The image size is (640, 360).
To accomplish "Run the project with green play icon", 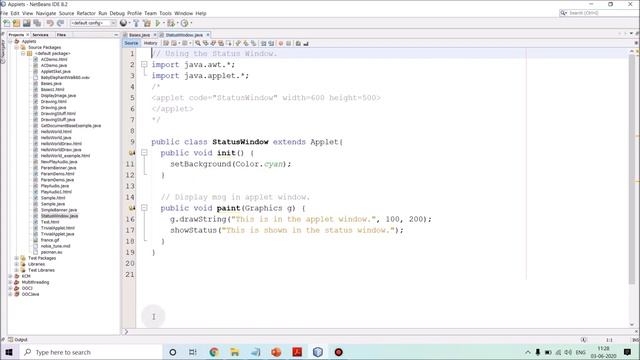I will click(x=158, y=23).
